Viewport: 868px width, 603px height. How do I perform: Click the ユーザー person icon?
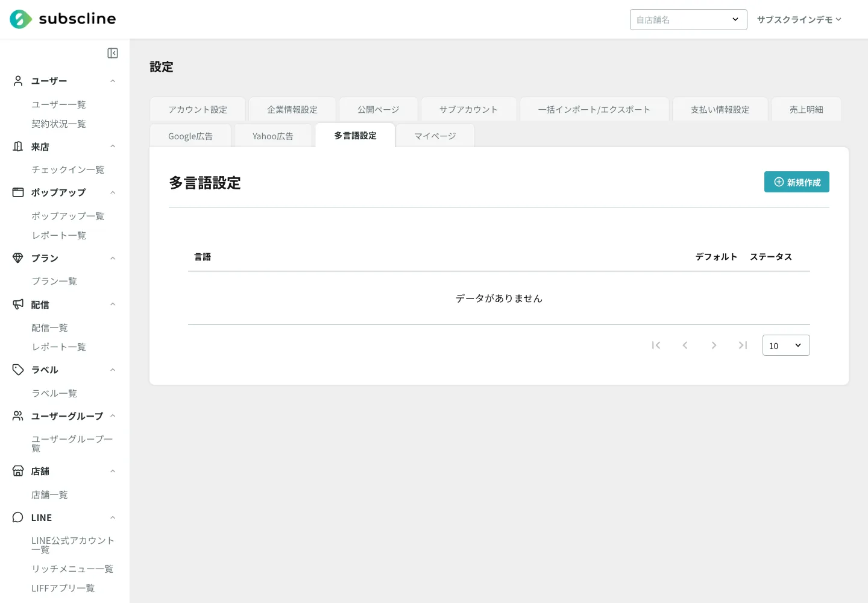[18, 81]
